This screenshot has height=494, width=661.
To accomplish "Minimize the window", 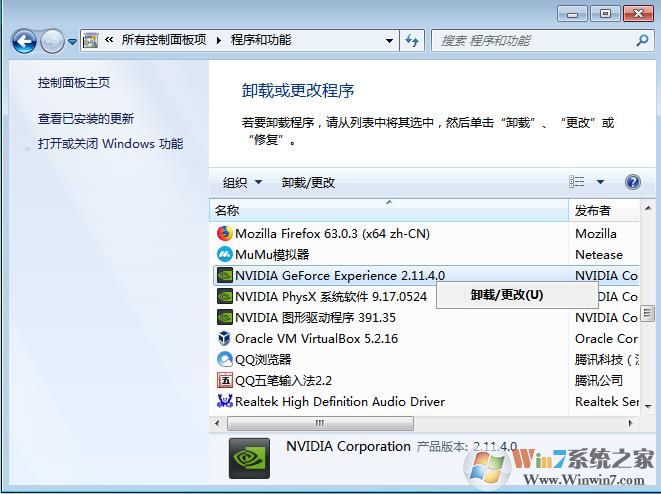I will pyautogui.click(x=572, y=13).
